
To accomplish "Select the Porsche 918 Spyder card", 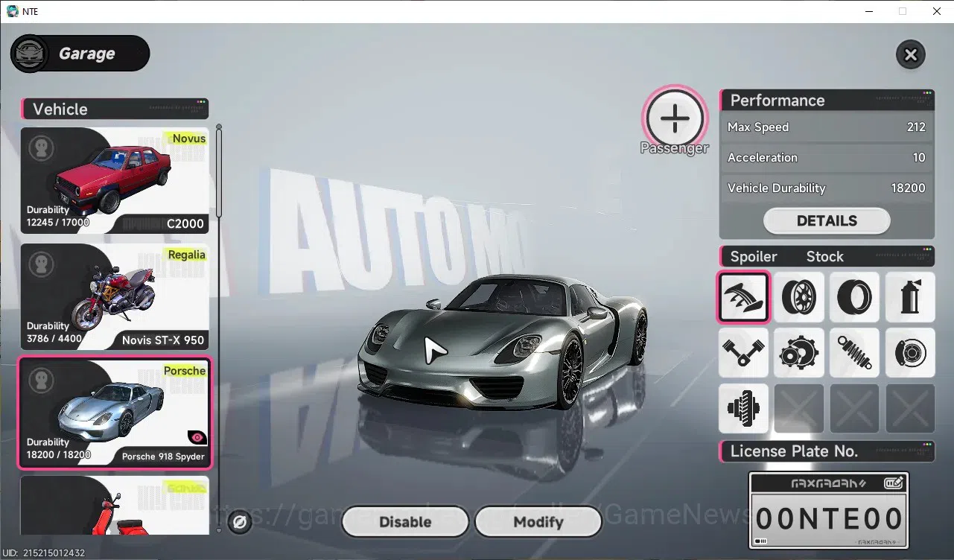I will 115,413.
